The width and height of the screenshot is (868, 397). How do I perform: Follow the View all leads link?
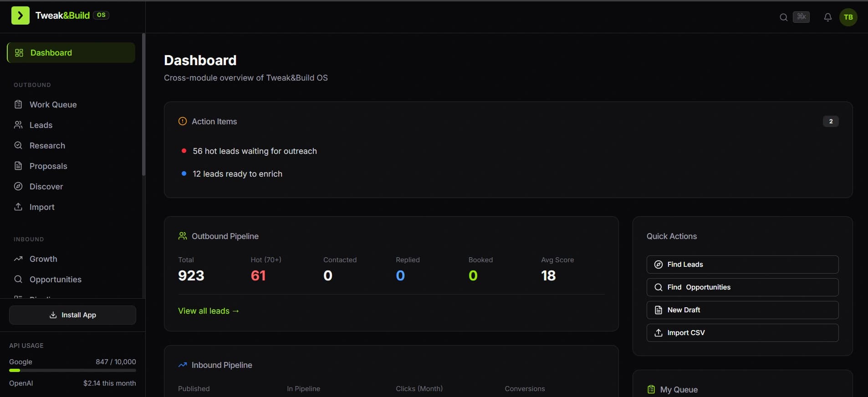click(x=209, y=311)
